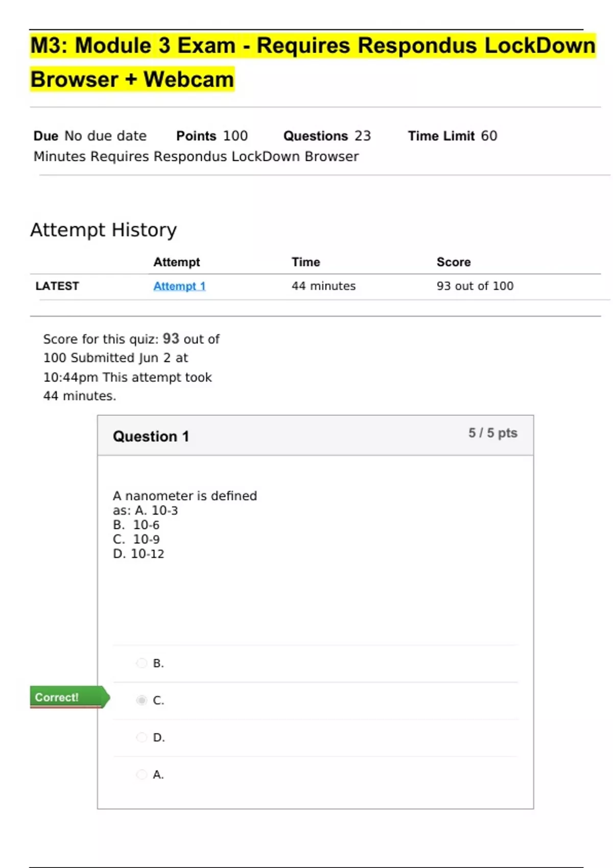Click the Question 1 header
Image resolution: width=613 pixels, height=868 pixels.
click(151, 437)
